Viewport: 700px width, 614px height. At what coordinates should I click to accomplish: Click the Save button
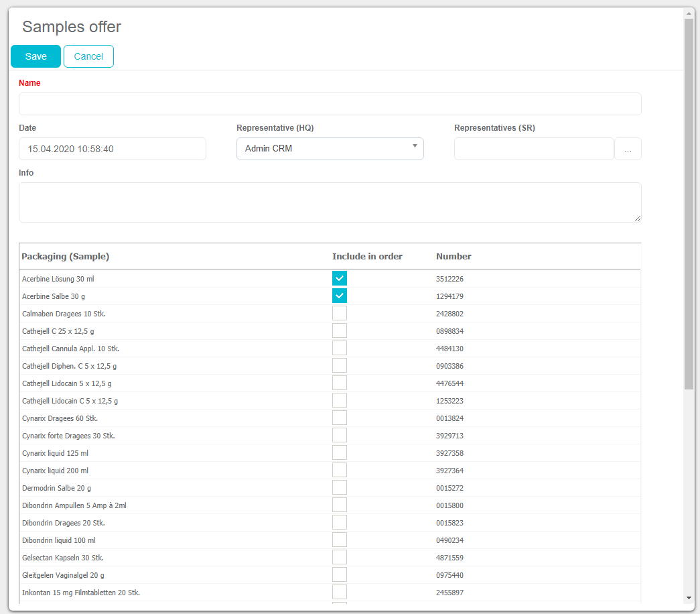(x=36, y=56)
